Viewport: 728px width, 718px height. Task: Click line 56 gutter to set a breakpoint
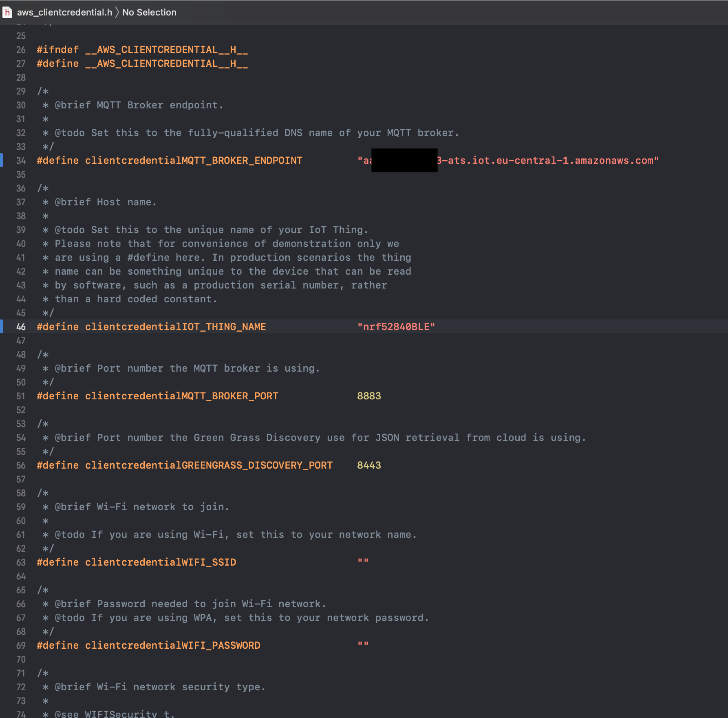(21, 465)
